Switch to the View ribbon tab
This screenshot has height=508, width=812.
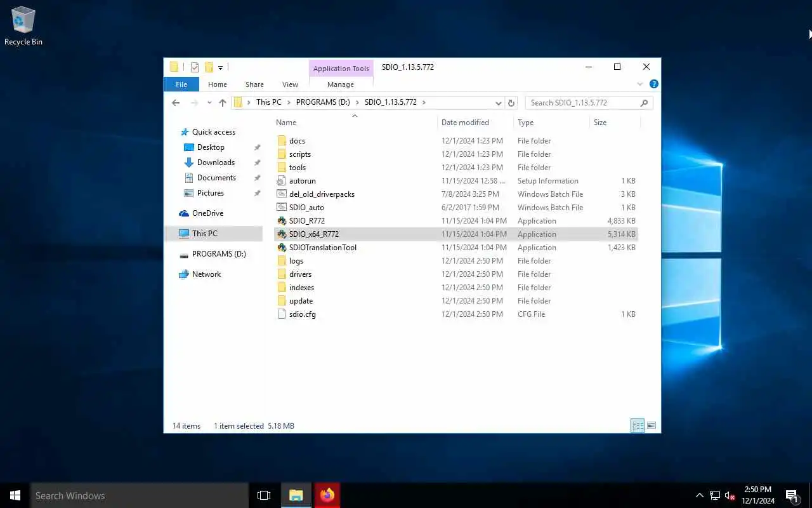click(290, 84)
